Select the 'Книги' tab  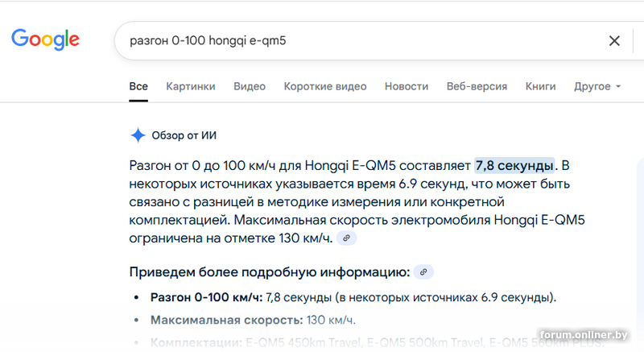[540, 86]
